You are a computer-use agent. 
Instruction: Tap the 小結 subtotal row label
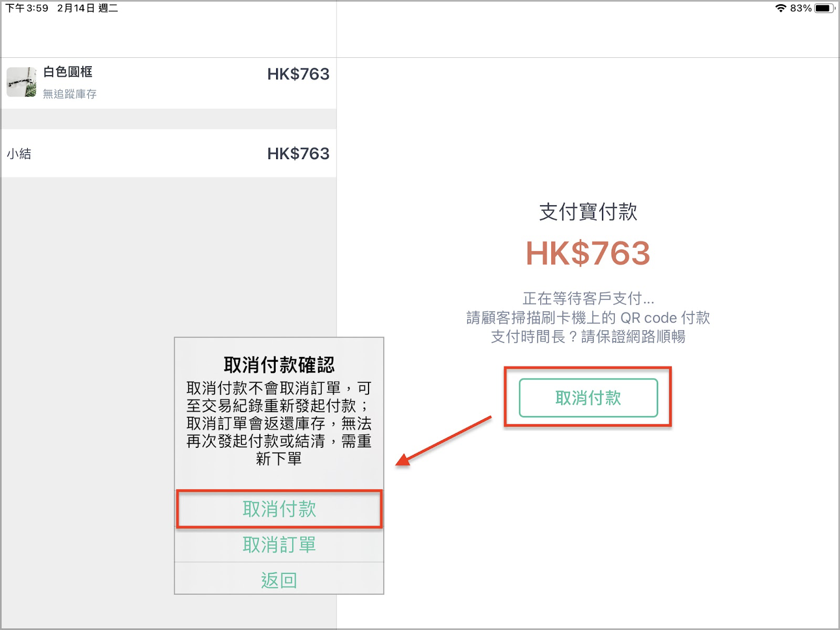19,154
